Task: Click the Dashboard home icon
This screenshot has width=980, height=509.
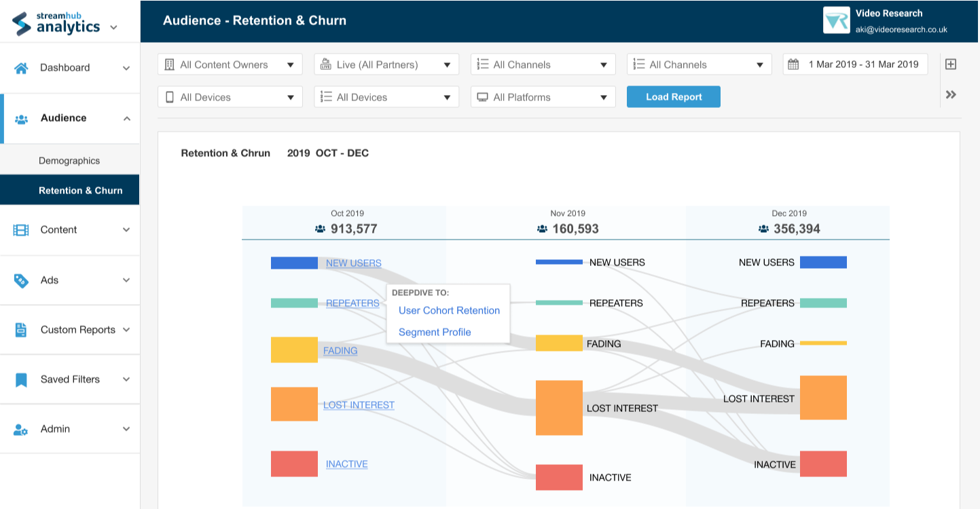Action: [21, 68]
